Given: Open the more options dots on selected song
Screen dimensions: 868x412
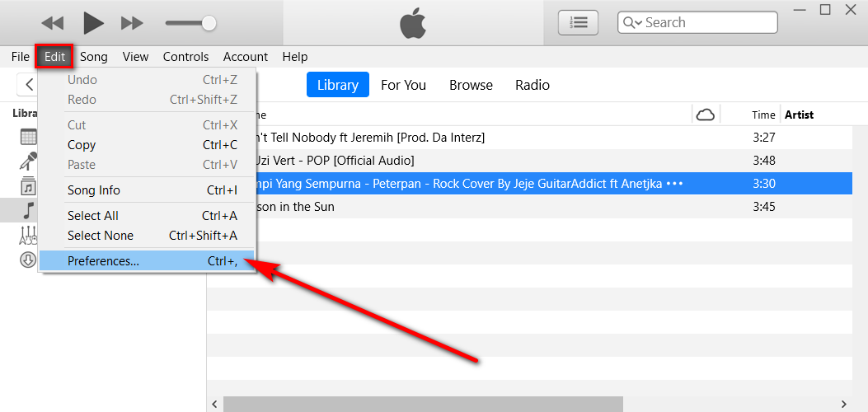Looking at the screenshot, I should [675, 184].
